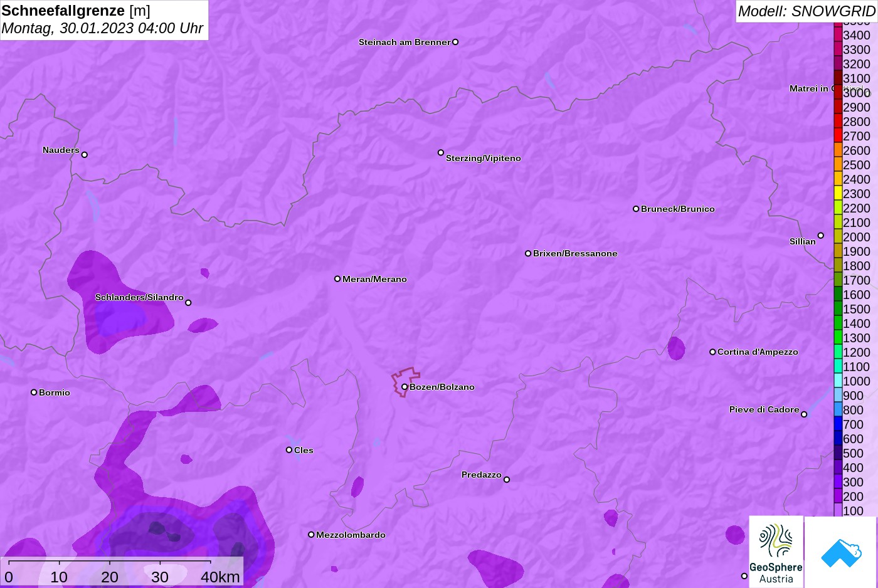Image resolution: width=878 pixels, height=588 pixels.
Task: Select the Pieve di Cadore marker
Action: pyautogui.click(x=804, y=414)
